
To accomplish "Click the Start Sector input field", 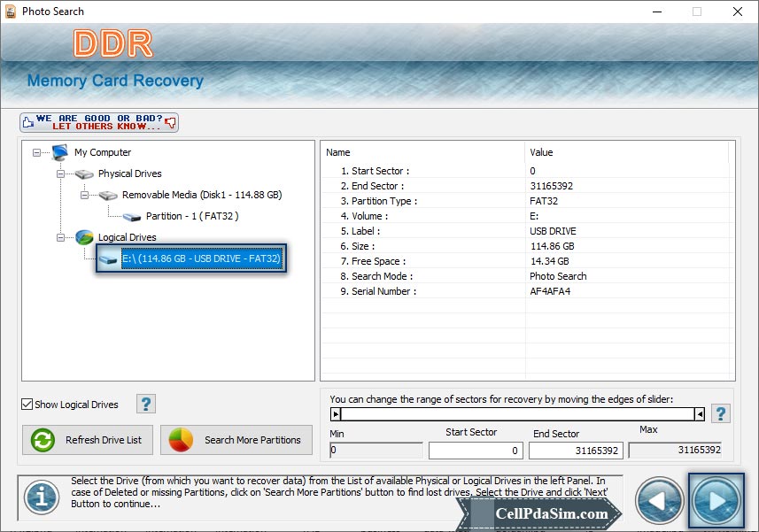I will 476,451.
